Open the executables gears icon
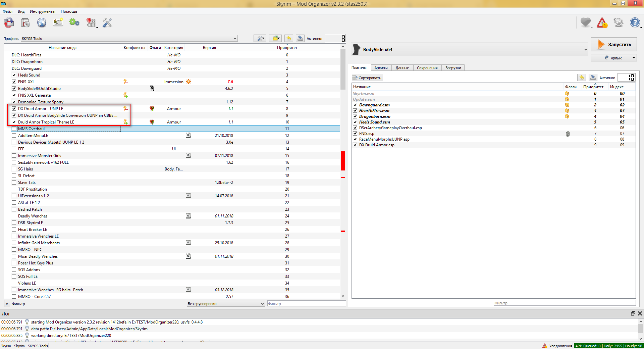 click(x=74, y=23)
